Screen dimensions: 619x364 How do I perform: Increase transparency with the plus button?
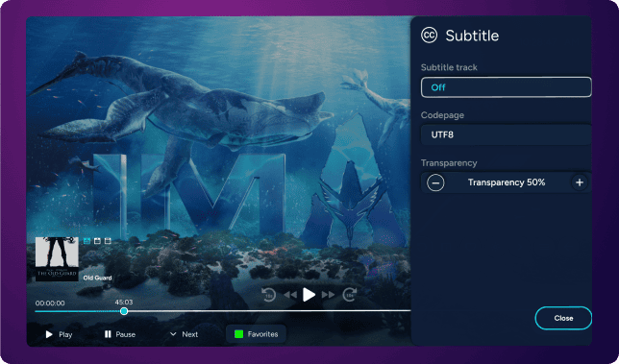[x=580, y=182]
